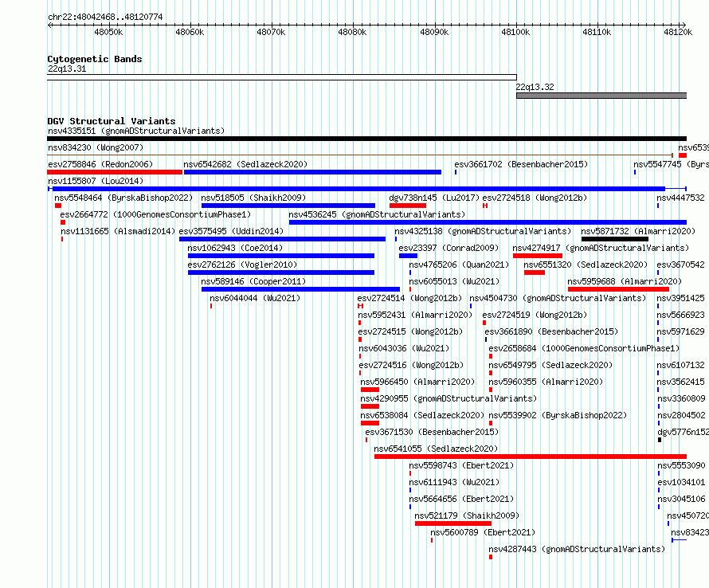Open esv2724515 (Wong2012b) label
Screen dimensions: 709x588
pyautogui.click(x=410, y=332)
